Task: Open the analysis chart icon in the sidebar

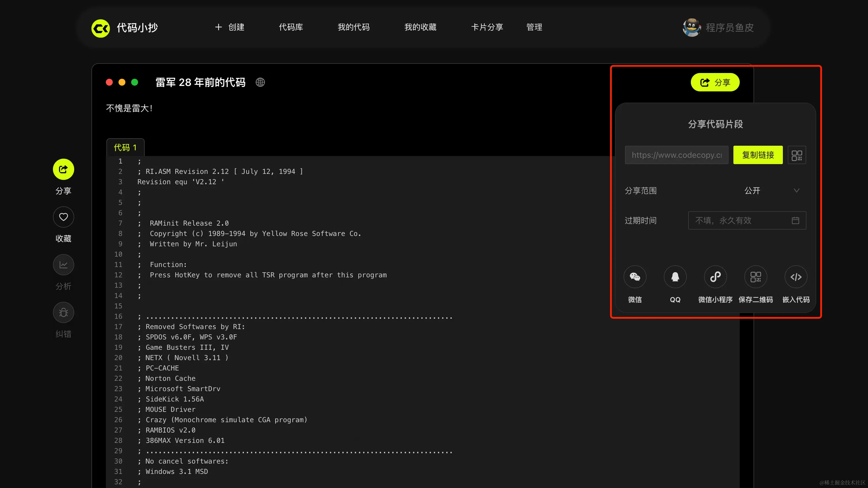Action: [x=63, y=265]
